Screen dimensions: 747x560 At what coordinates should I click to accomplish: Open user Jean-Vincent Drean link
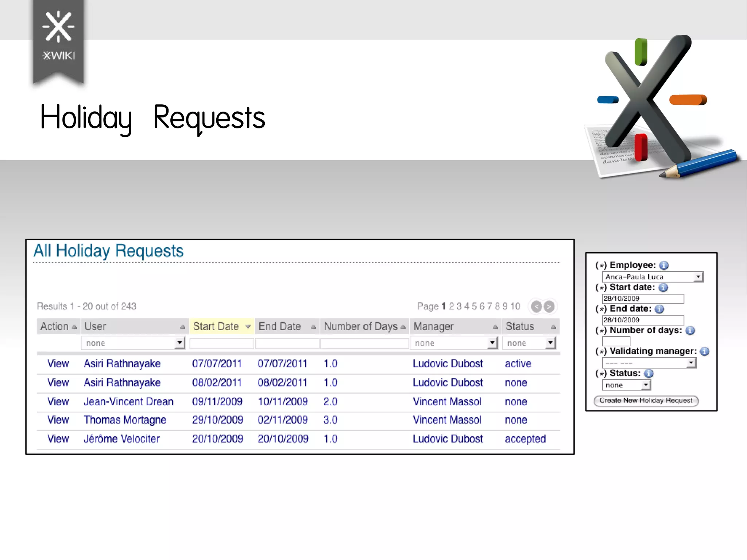(128, 402)
